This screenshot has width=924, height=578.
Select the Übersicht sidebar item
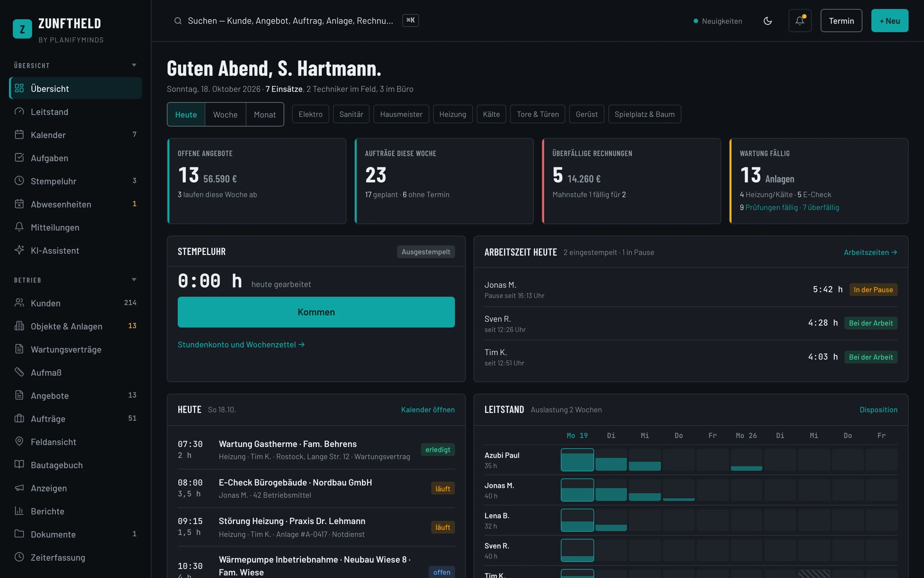[x=75, y=88]
